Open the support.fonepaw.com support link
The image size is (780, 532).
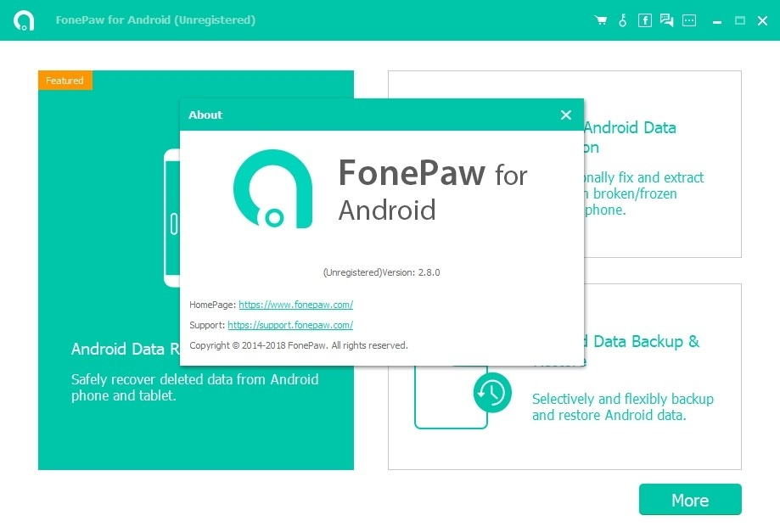click(x=290, y=325)
